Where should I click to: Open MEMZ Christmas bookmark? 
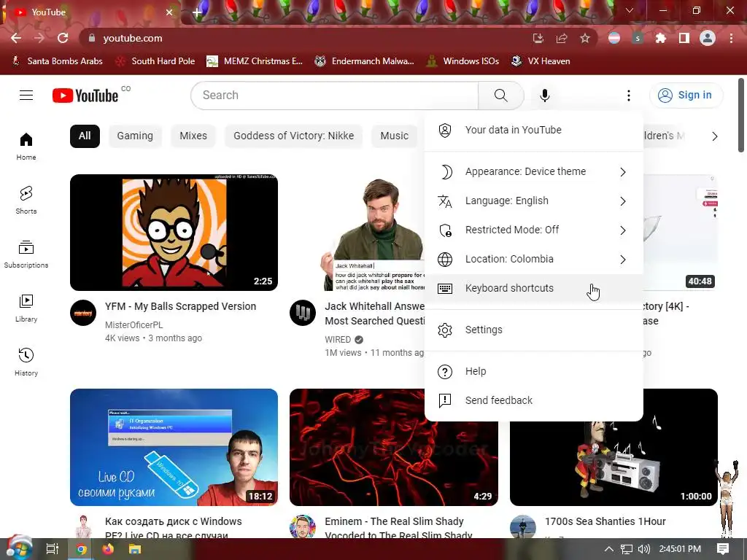coord(255,61)
